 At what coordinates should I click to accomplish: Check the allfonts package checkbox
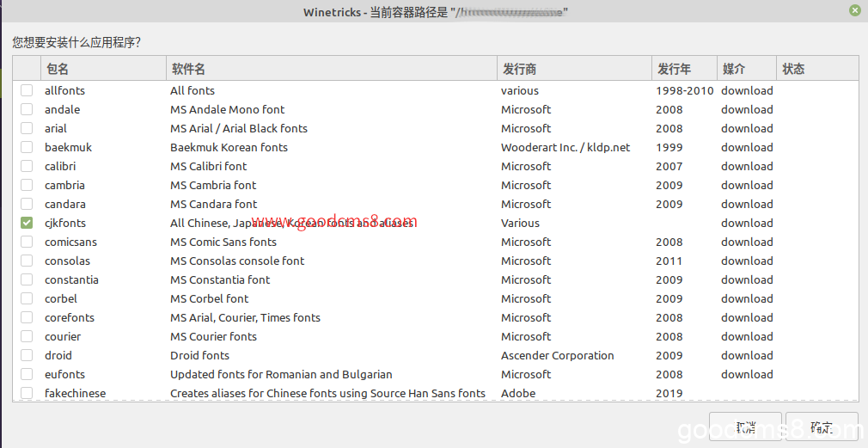[27, 90]
